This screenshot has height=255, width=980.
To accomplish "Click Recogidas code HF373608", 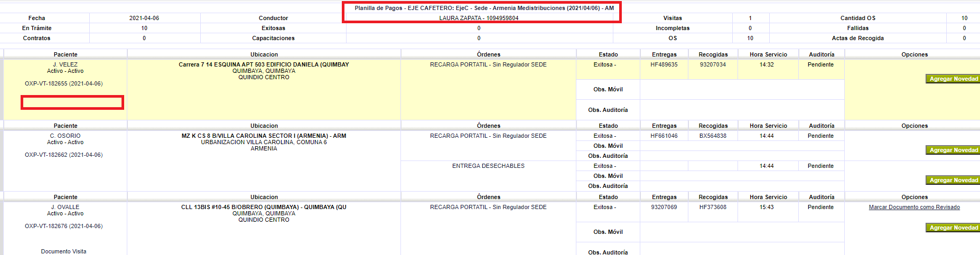I will [x=713, y=207].
